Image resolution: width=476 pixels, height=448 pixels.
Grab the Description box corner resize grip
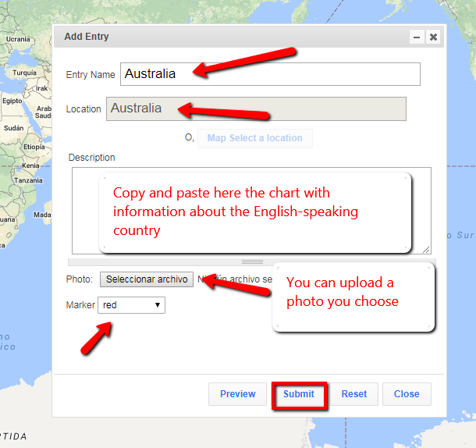(x=427, y=250)
